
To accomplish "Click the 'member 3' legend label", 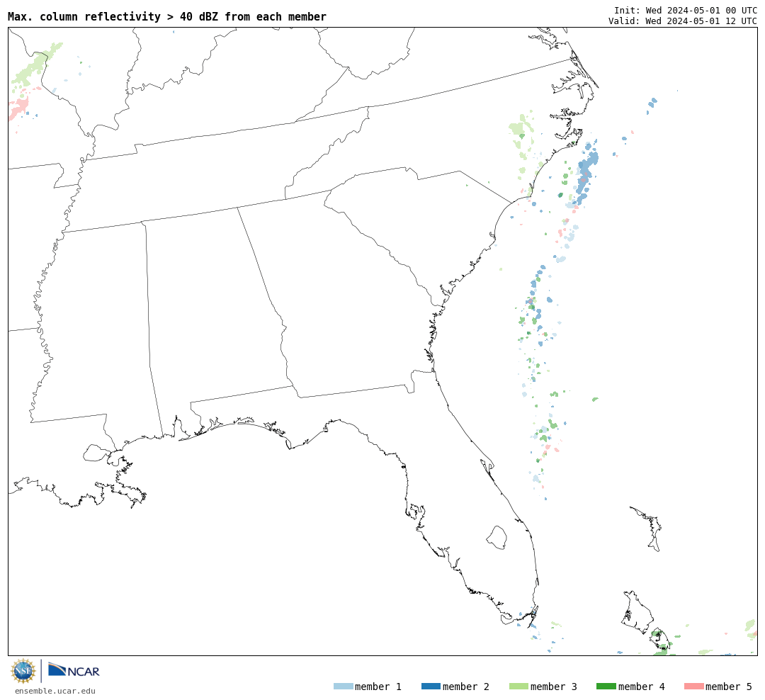I will [x=554, y=687].
